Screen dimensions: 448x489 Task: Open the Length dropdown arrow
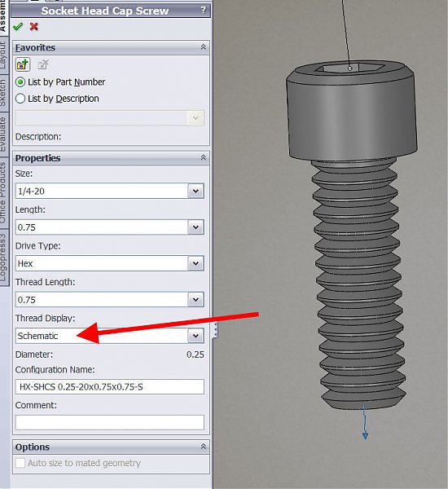pyautogui.click(x=195, y=227)
